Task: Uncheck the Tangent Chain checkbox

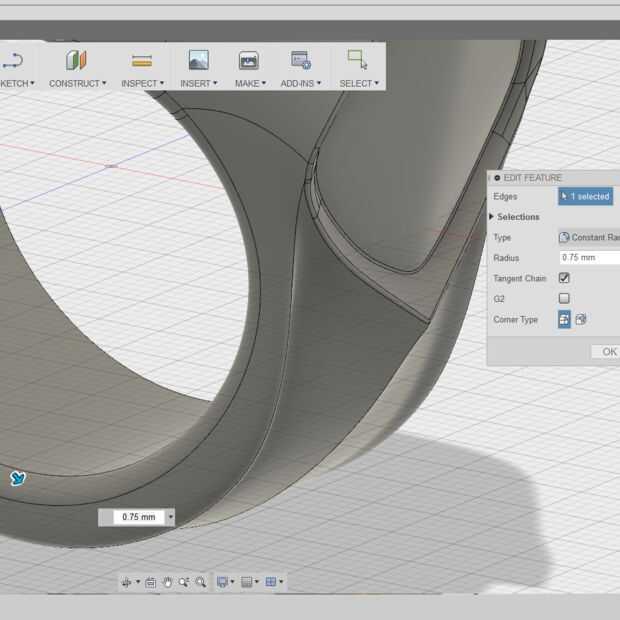Action: (x=564, y=278)
